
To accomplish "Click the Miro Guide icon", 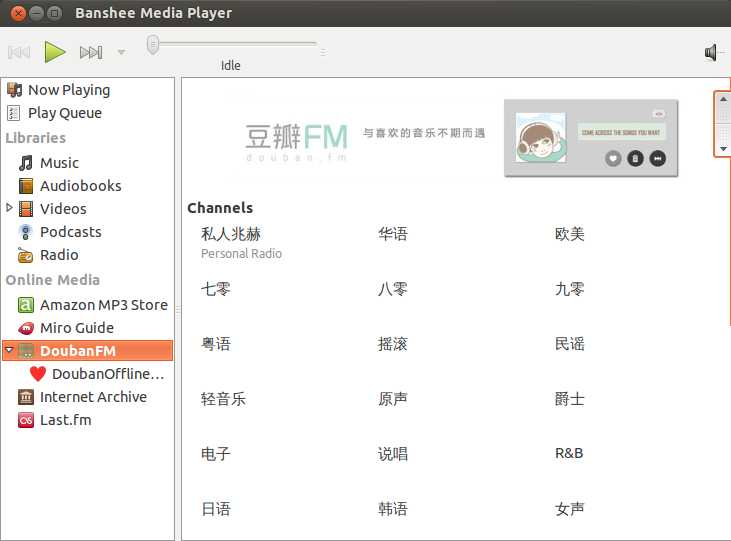I will [26, 328].
